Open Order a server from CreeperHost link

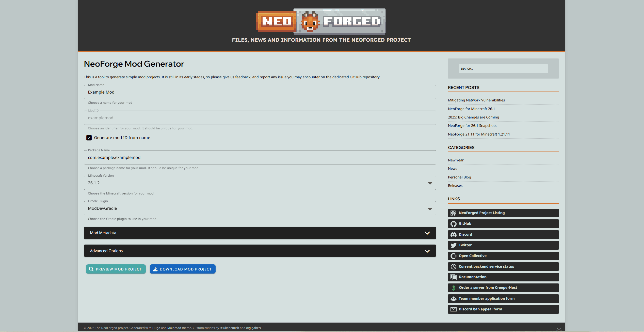[x=503, y=288]
